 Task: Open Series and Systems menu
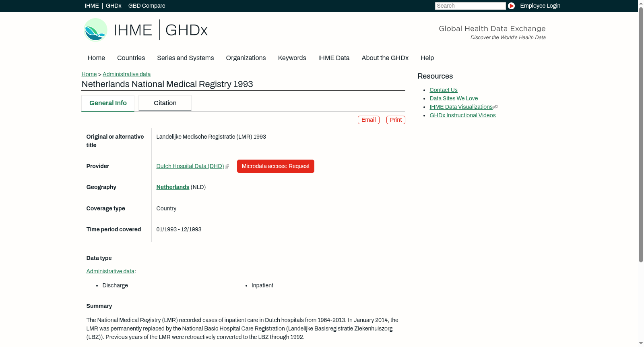[185, 58]
